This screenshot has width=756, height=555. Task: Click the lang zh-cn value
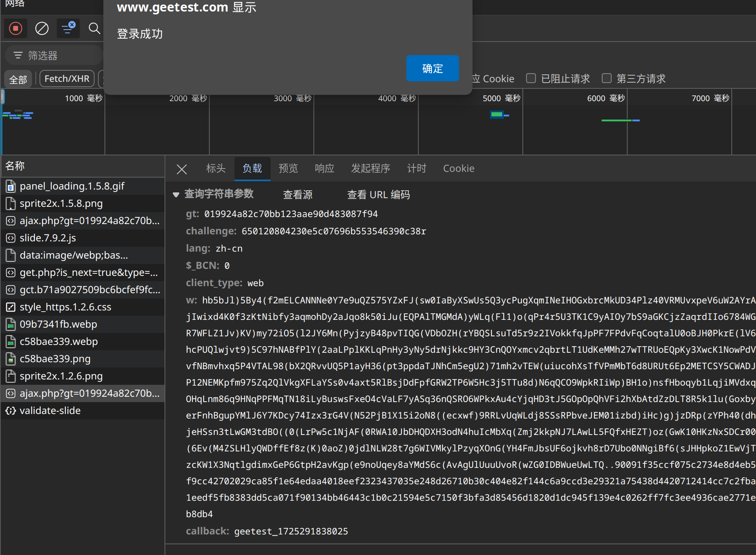(229, 249)
